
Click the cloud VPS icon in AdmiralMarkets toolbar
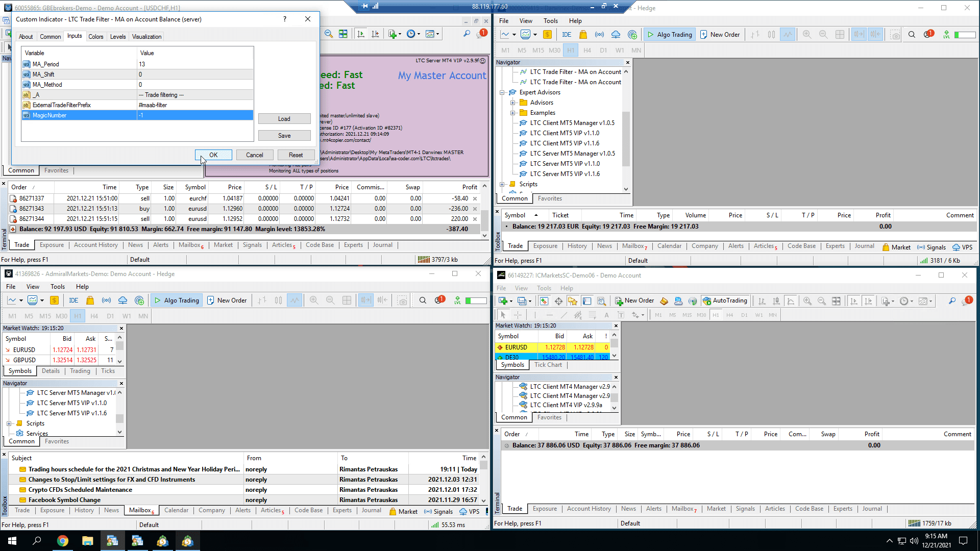click(122, 300)
